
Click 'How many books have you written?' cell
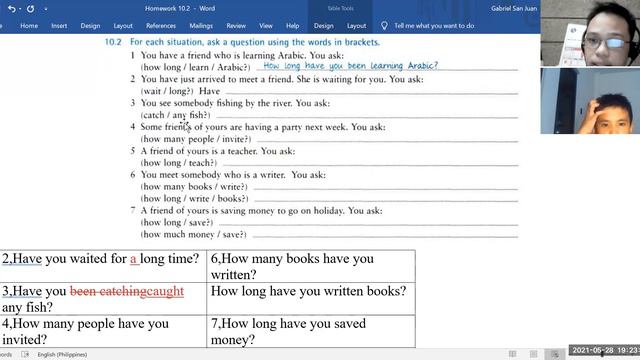point(311,266)
